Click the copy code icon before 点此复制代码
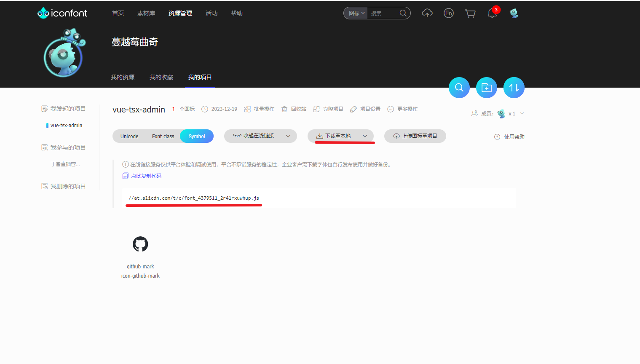Viewport: 640px width, 364px height. pyautogui.click(x=125, y=176)
